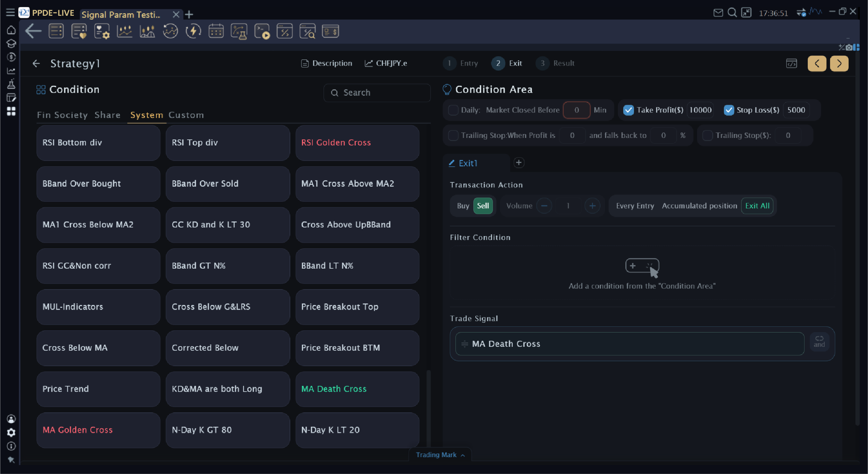Image resolution: width=868 pixels, height=474 pixels.
Task: Edit the Take Profit value 10000
Action: 700,110
